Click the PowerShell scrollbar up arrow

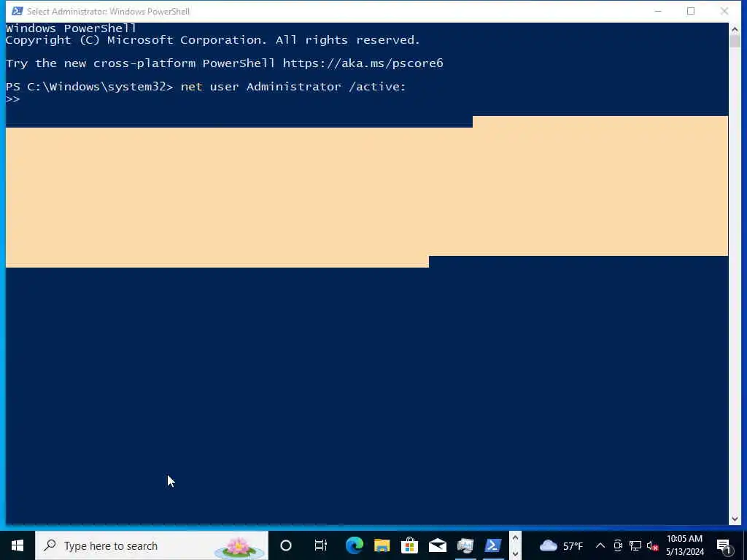coord(734,28)
